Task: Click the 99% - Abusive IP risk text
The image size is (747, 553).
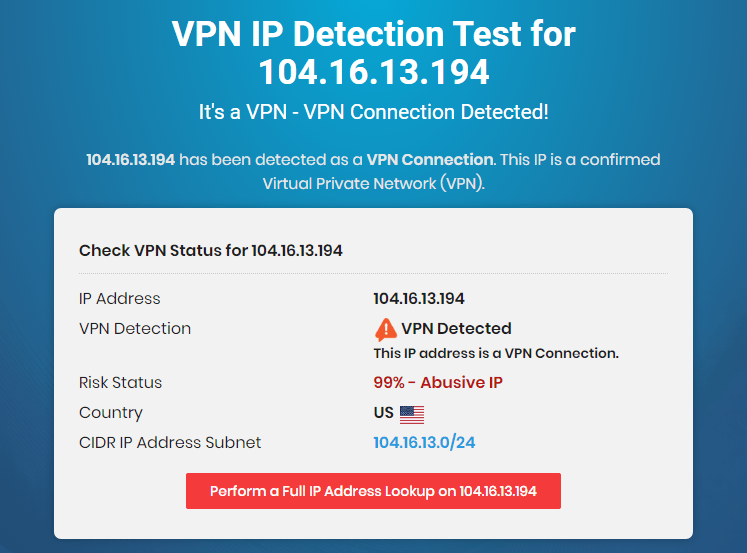Action: point(438,382)
